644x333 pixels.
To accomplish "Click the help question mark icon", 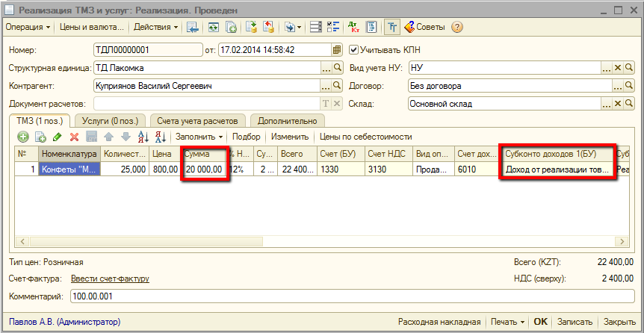I will coord(457,27).
